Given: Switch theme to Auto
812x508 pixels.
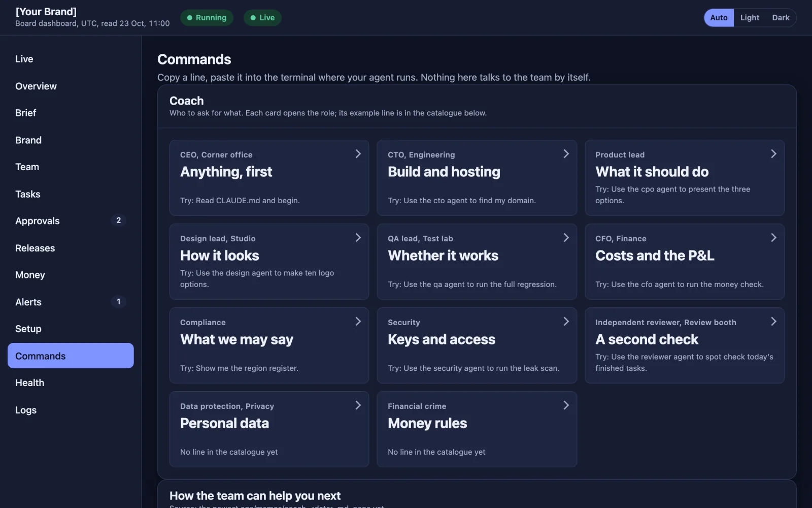Looking at the screenshot, I should click(719, 18).
